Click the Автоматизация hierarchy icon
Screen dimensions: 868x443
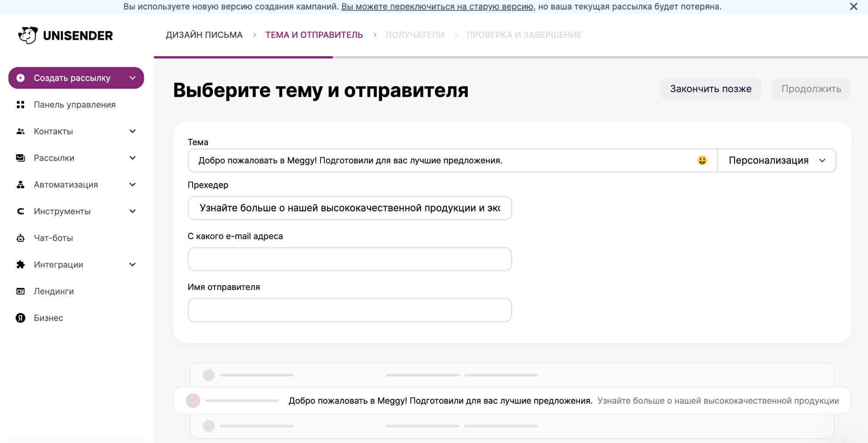[20, 185]
